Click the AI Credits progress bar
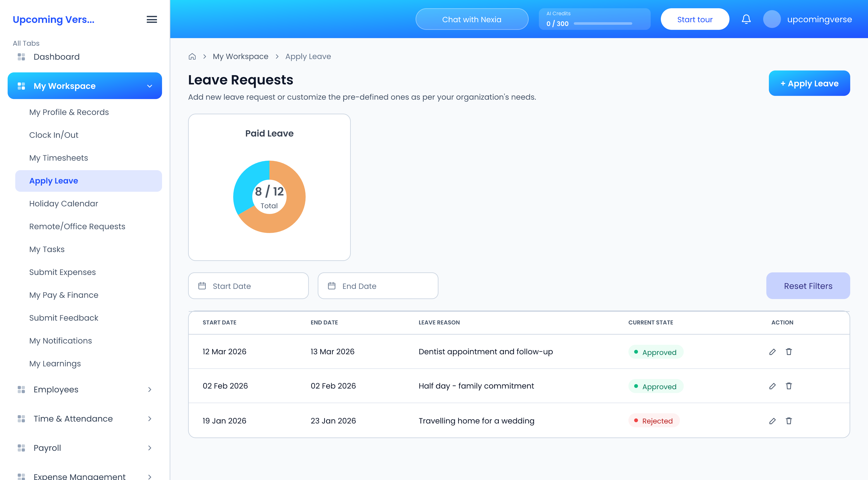Screen dimensions: 868x480 click(602, 23)
